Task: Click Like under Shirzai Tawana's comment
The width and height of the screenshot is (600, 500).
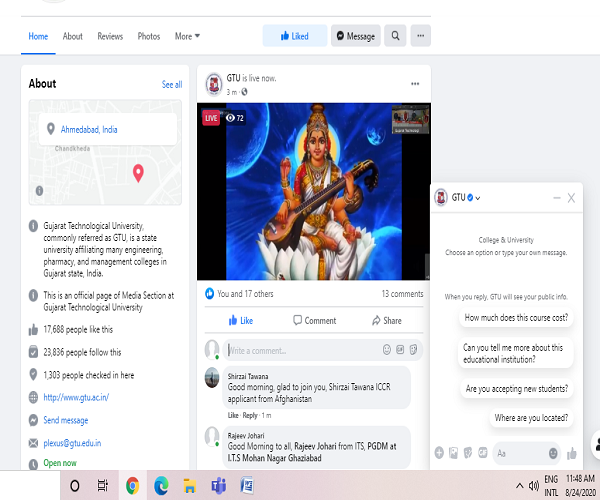Action: pos(233,415)
